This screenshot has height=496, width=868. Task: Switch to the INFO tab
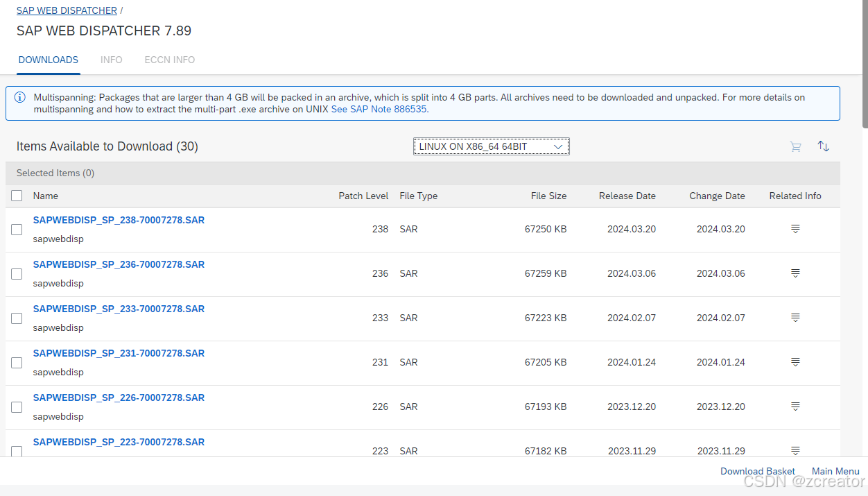coord(112,60)
